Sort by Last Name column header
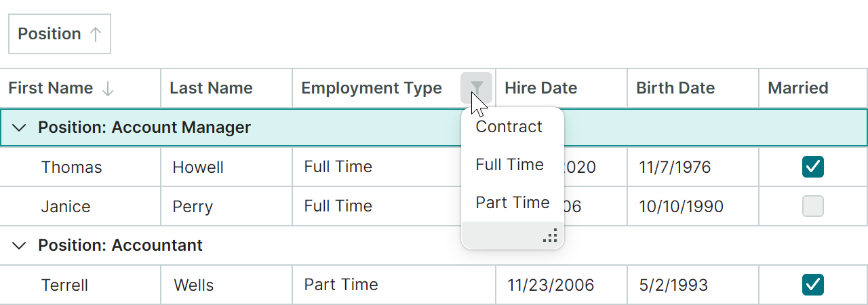The height and width of the screenshot is (305, 868). point(211,88)
